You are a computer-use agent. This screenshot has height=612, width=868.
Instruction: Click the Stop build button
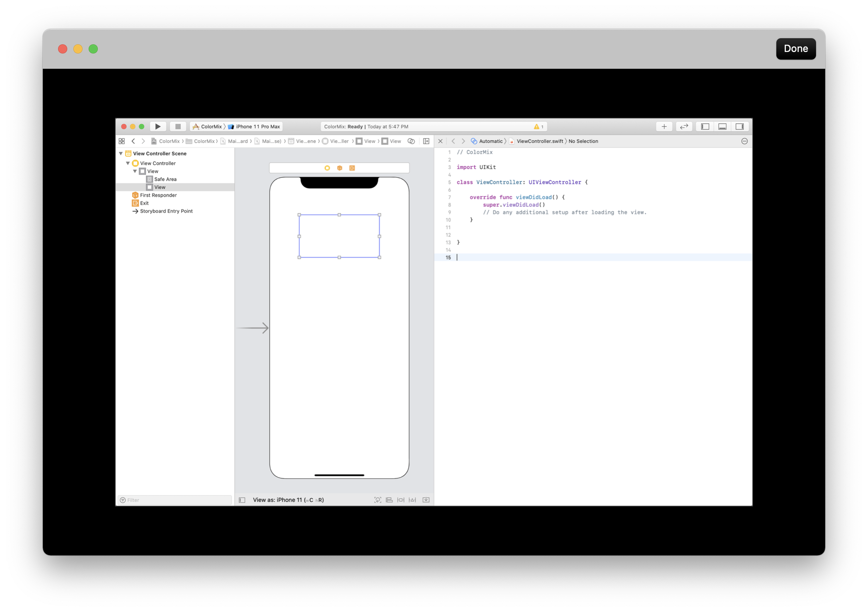coord(178,126)
